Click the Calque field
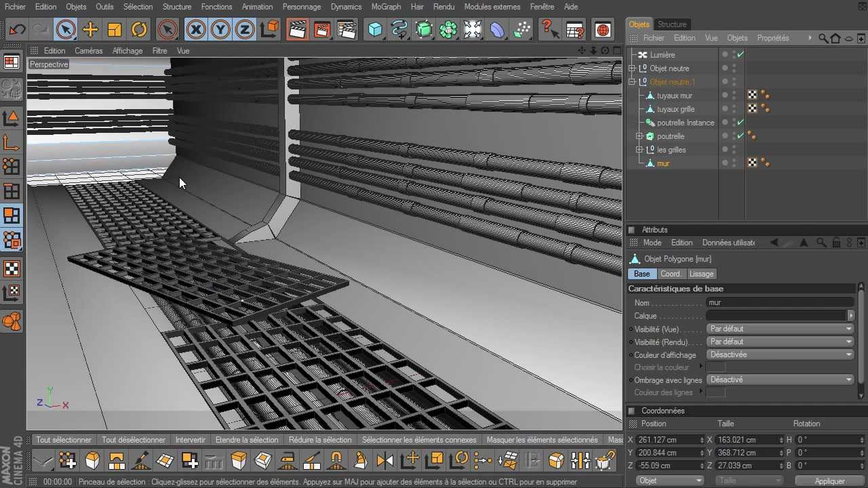The width and height of the screenshot is (868, 488). pyautogui.click(x=776, y=316)
